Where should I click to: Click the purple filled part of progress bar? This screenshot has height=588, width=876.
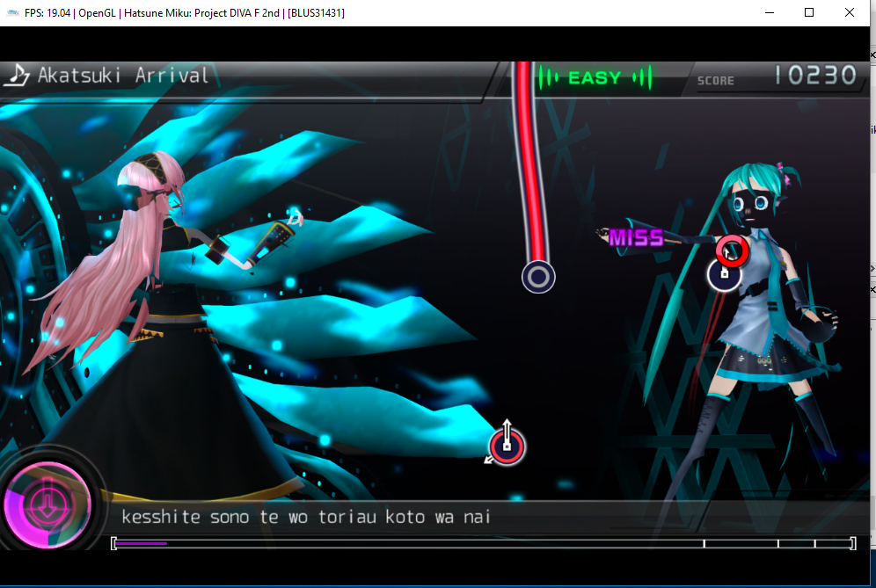click(x=141, y=543)
